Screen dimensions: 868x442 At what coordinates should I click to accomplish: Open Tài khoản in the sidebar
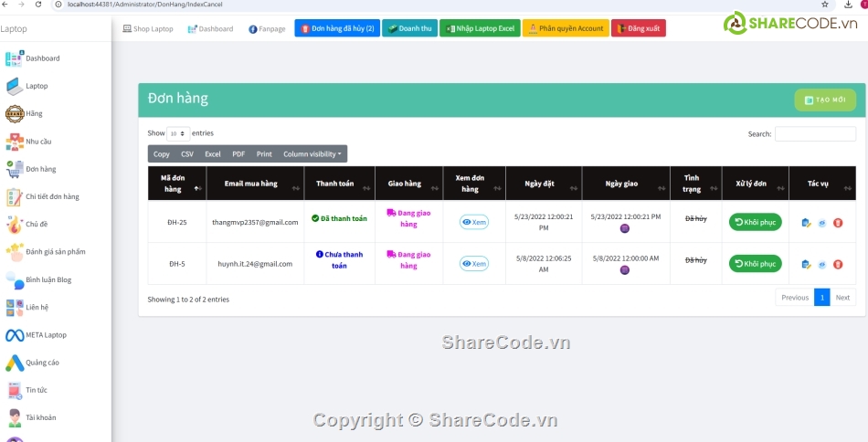[30, 417]
